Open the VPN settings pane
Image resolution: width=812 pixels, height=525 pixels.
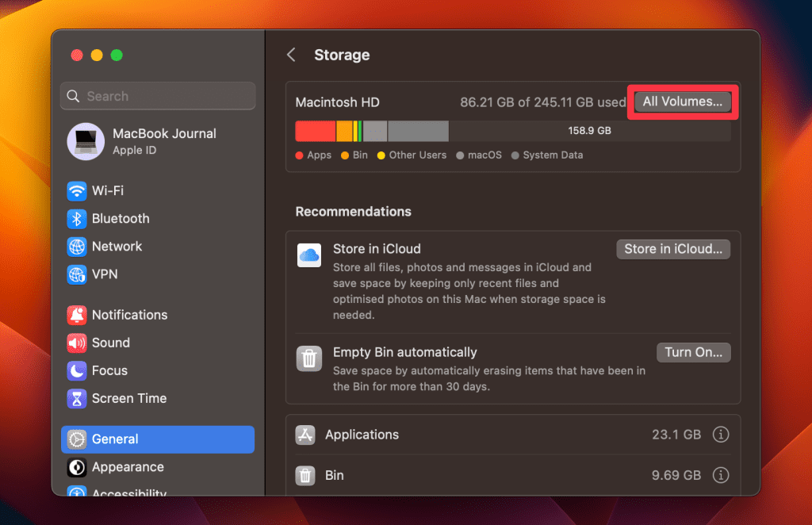point(105,274)
